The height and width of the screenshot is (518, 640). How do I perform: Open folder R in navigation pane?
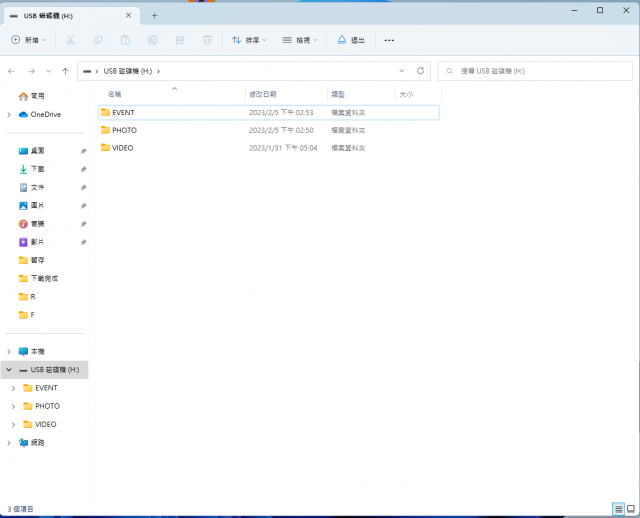click(27, 297)
